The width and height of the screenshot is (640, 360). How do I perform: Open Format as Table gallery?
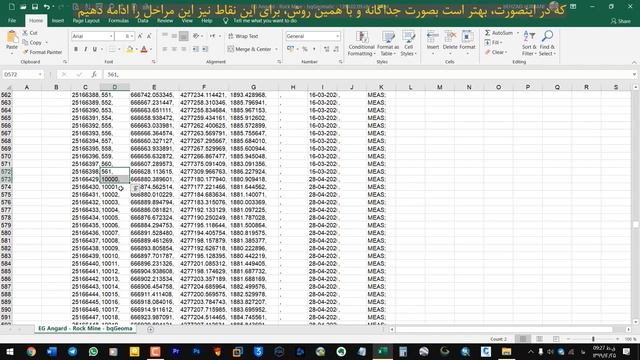tap(388, 43)
